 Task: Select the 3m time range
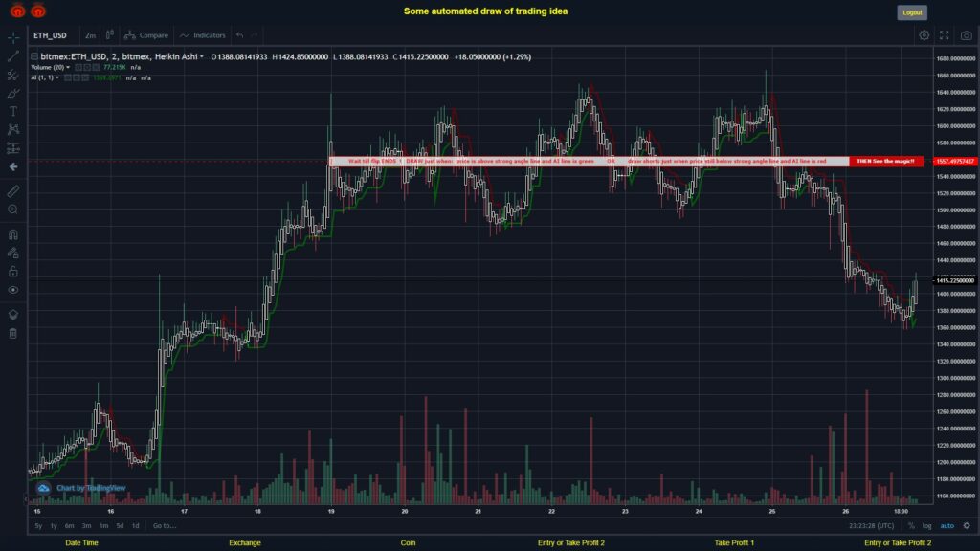tap(87, 526)
